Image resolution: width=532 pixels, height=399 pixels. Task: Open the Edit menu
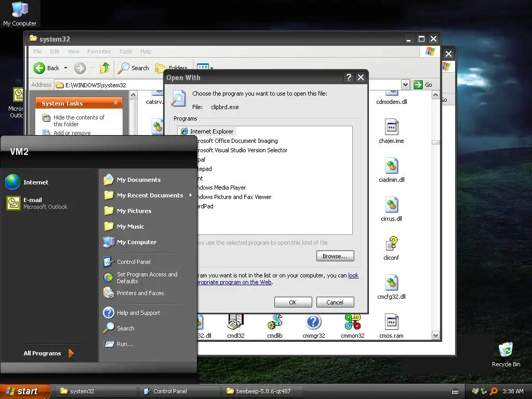coord(55,51)
